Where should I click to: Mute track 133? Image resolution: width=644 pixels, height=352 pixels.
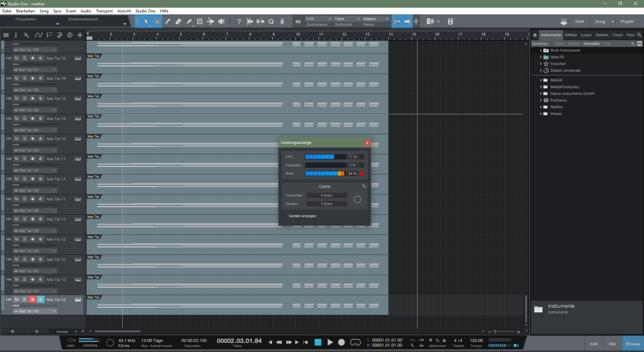[17, 58]
